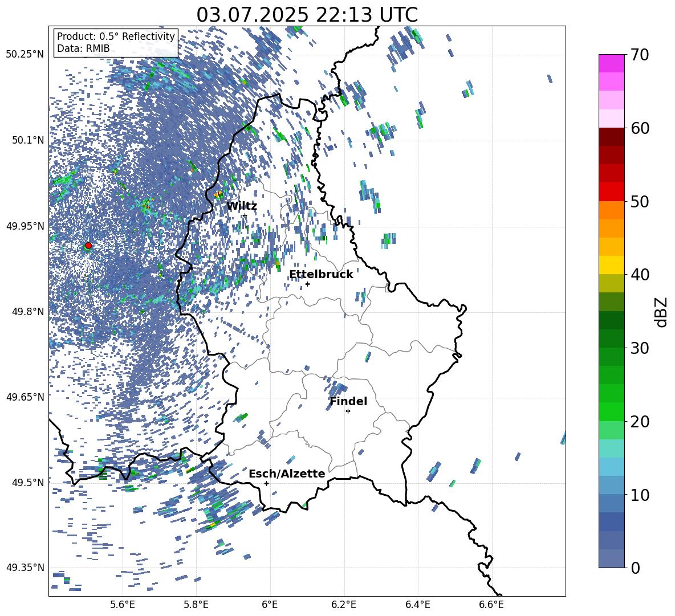Click the Esch/Alzette city label
The width and height of the screenshot is (675, 616).
pos(287,474)
